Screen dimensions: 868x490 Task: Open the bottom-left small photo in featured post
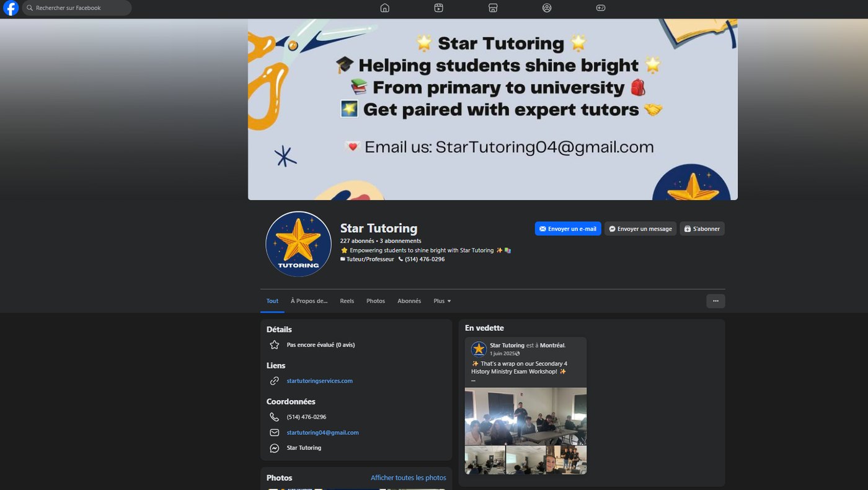pyautogui.click(x=485, y=460)
